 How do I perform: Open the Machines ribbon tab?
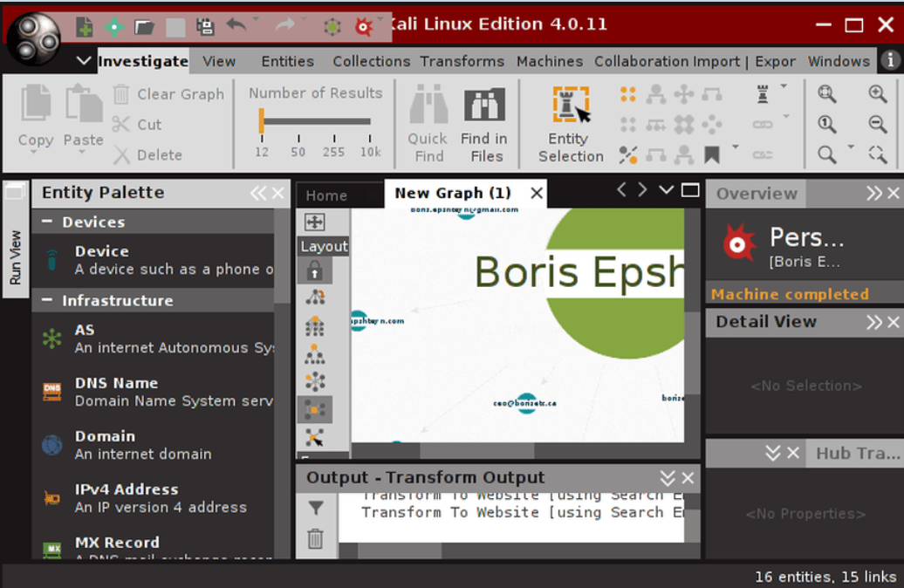[x=550, y=61]
